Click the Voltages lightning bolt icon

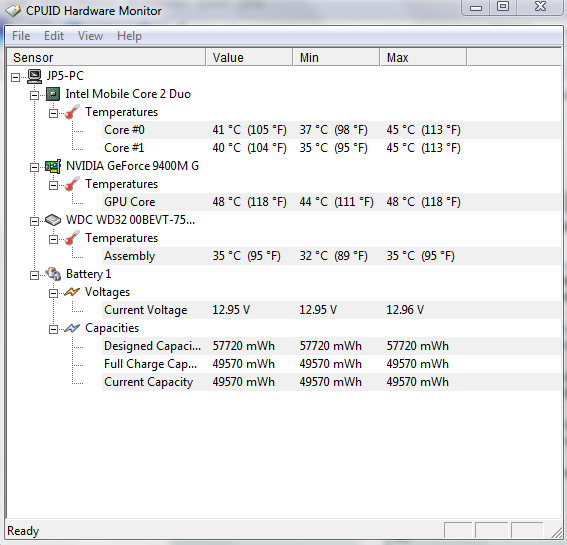(x=72, y=292)
